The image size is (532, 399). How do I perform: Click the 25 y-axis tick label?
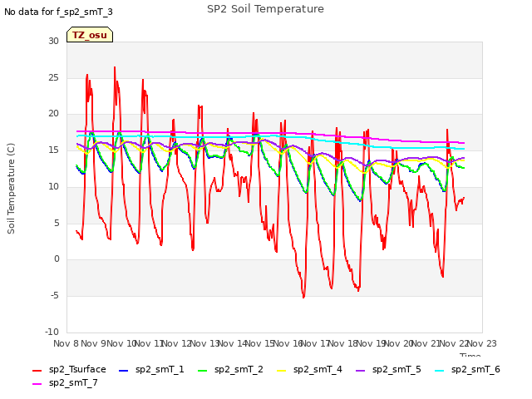click(53, 77)
